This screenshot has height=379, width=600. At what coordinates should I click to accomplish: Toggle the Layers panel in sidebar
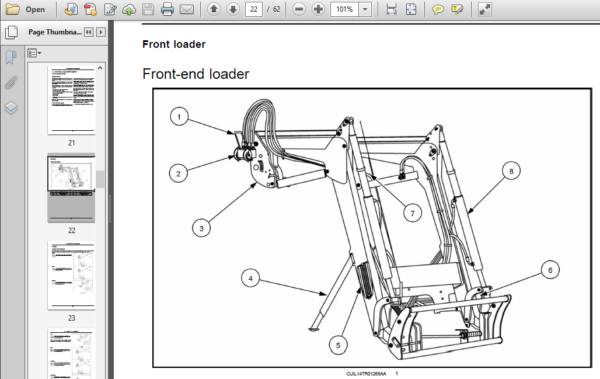[11, 108]
